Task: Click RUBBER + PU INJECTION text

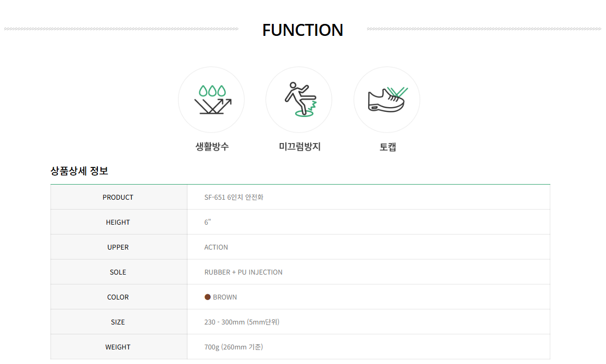Action: pyautogui.click(x=244, y=272)
